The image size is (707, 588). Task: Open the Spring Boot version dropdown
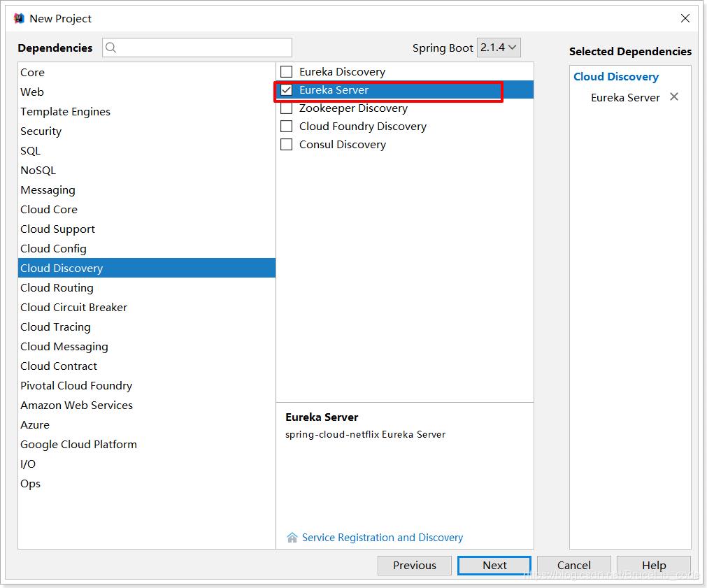point(499,48)
